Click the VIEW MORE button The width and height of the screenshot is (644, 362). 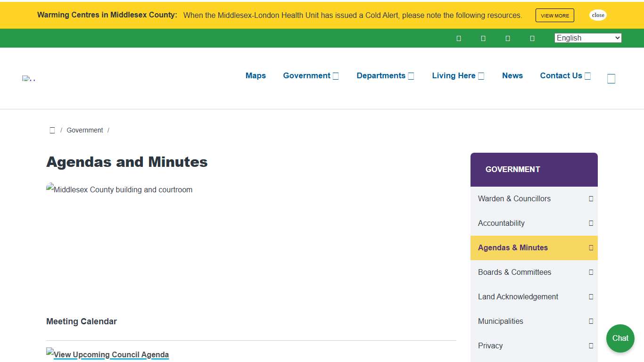554,15
